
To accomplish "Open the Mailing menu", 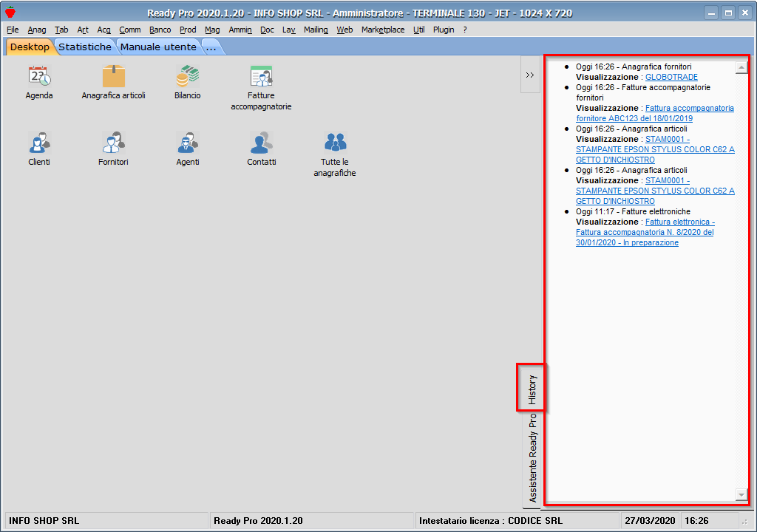I will [316, 30].
